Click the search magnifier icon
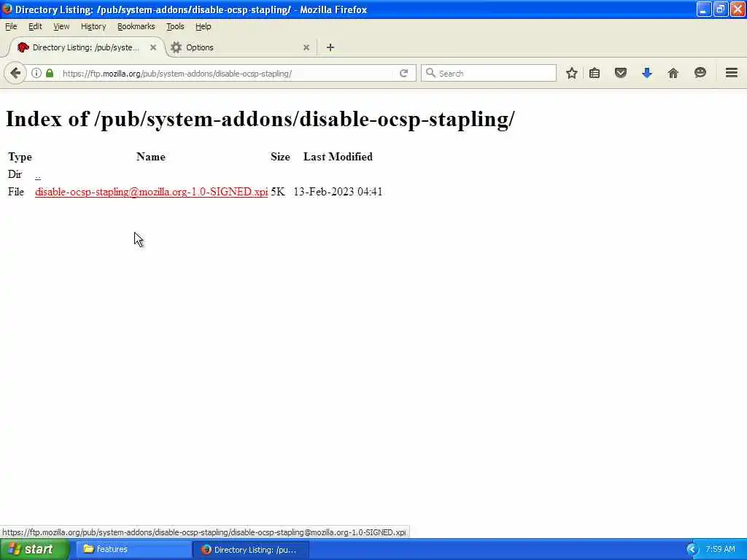Screen dimensions: 747x560 coord(430,73)
